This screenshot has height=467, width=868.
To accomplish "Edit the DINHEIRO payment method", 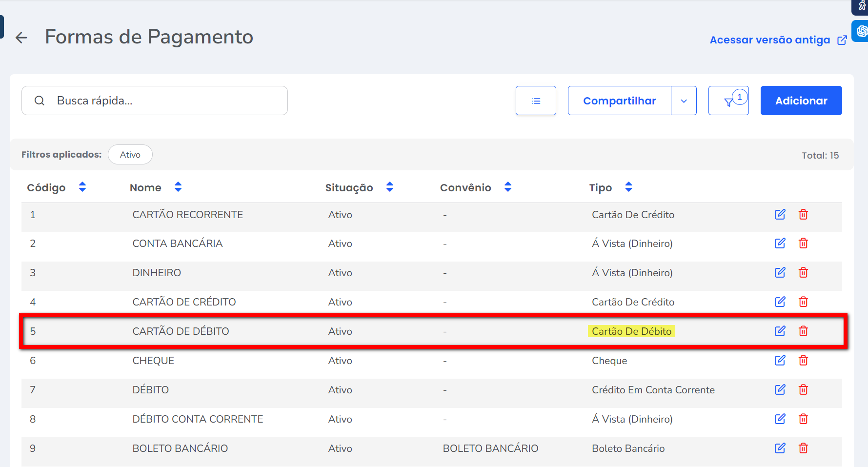I will pyautogui.click(x=780, y=272).
